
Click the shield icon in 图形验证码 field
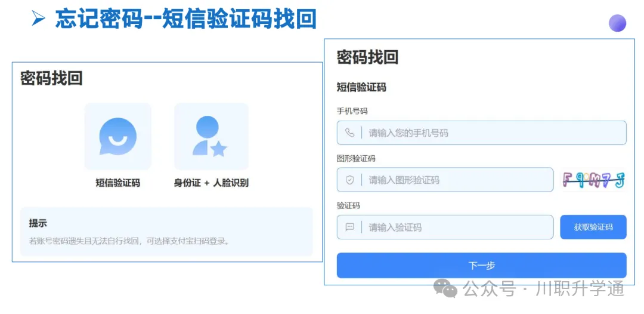click(x=349, y=180)
